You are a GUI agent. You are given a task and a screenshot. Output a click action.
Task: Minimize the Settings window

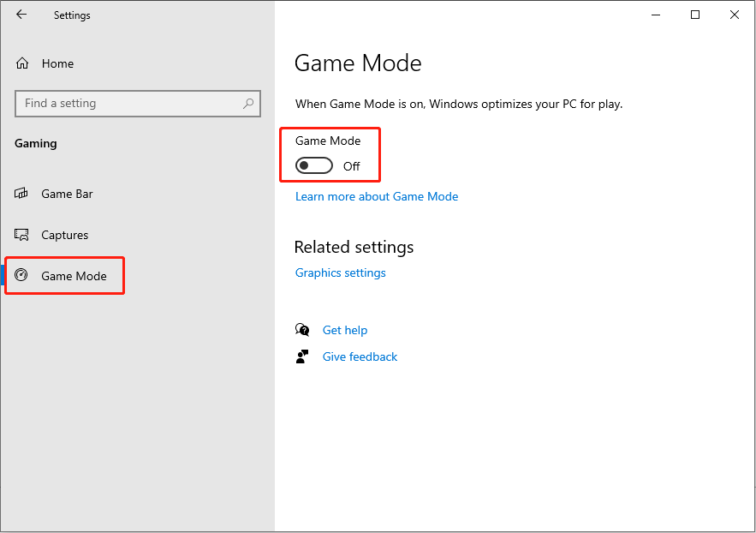coord(656,15)
